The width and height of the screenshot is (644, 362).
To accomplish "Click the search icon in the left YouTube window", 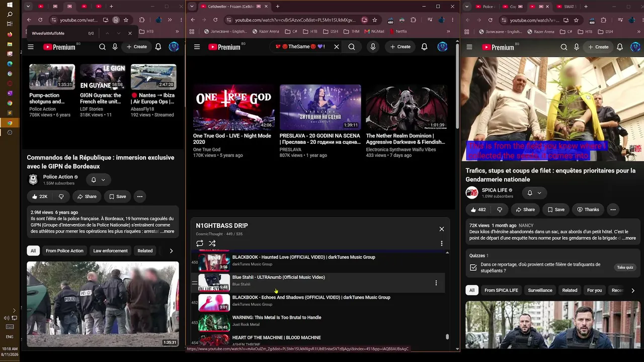I will (x=102, y=47).
